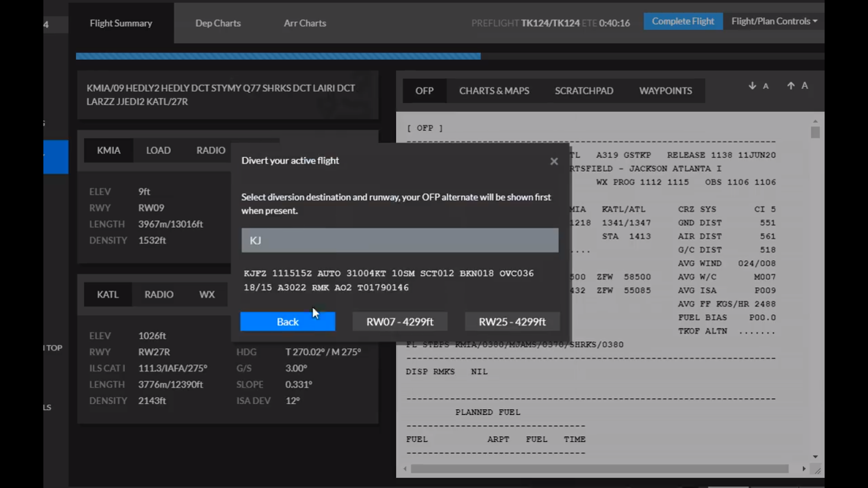
Task: Open the KMIA LOAD tab
Action: (158, 150)
